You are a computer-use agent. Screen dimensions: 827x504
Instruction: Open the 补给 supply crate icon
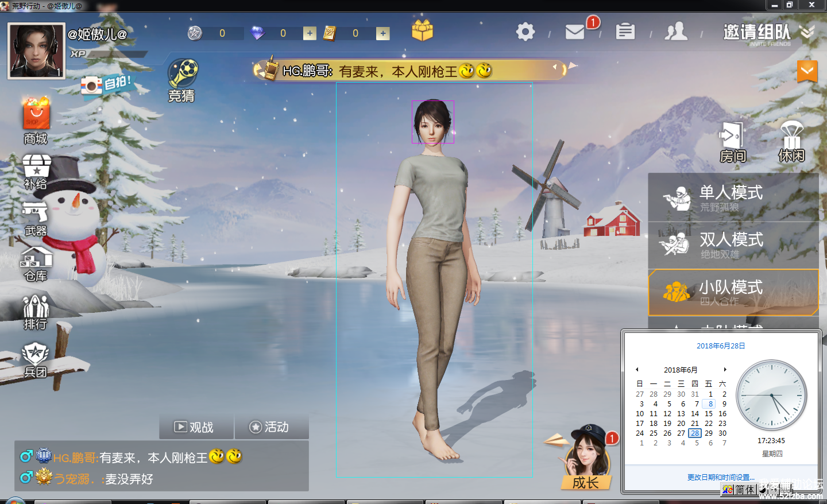tap(36, 172)
